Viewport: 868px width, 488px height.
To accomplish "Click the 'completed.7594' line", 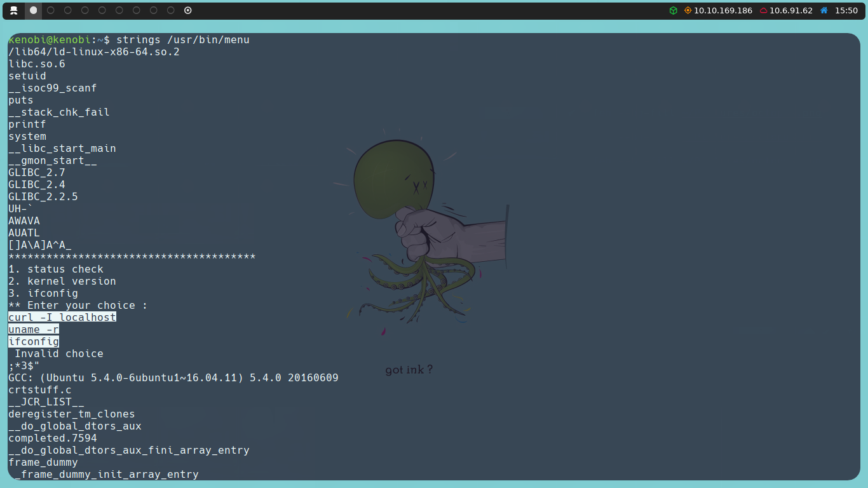I will [53, 438].
